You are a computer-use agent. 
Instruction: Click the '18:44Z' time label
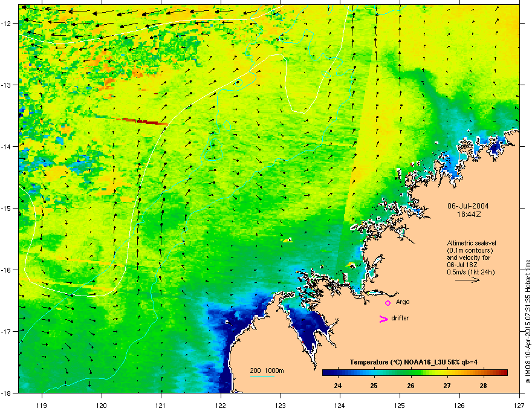[x=469, y=215]
